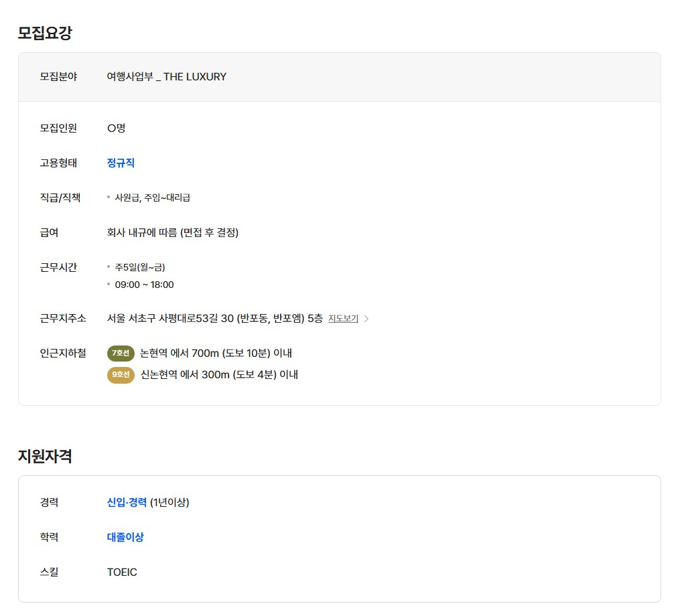This screenshot has width=686, height=616.
Task: Click the 모집요강 section heading
Action: [x=45, y=33]
